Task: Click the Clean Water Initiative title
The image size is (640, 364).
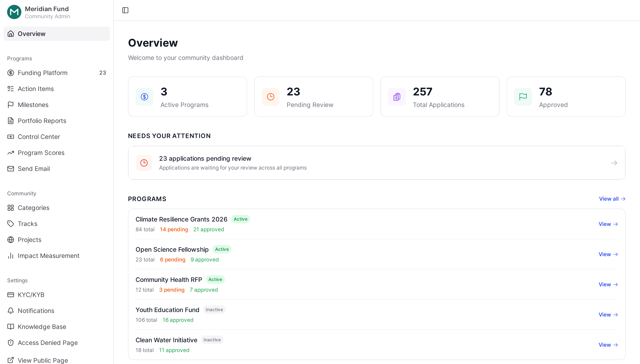Action: pyautogui.click(x=166, y=340)
